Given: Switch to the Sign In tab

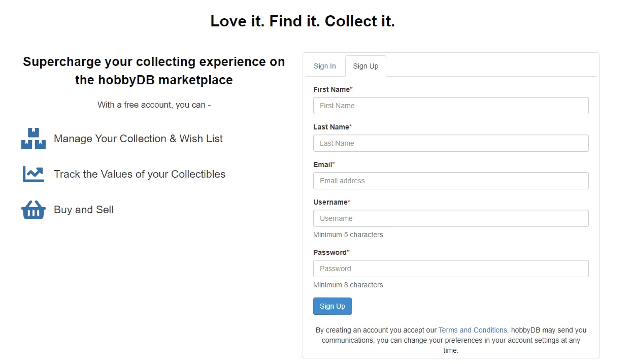Looking at the screenshot, I should point(325,65).
